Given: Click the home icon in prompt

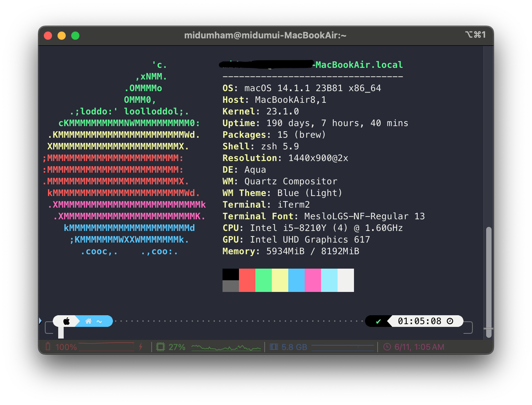Looking at the screenshot, I should coord(88,321).
